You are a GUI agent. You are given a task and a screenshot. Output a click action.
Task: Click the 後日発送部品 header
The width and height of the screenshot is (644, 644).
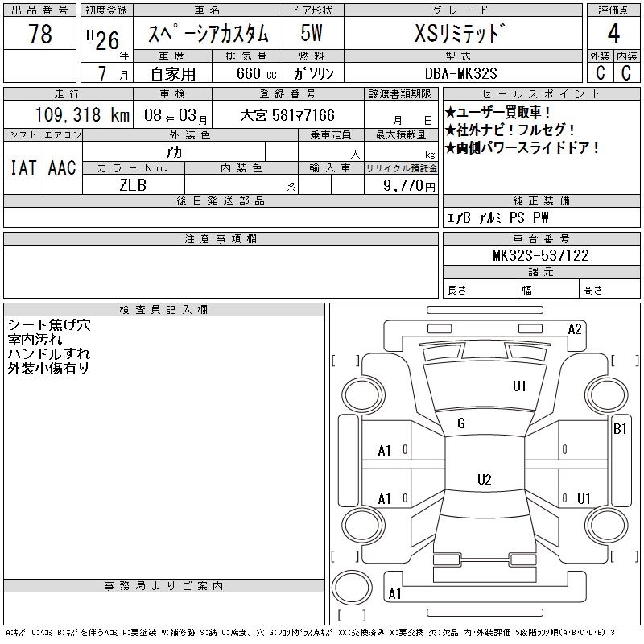click(221, 201)
